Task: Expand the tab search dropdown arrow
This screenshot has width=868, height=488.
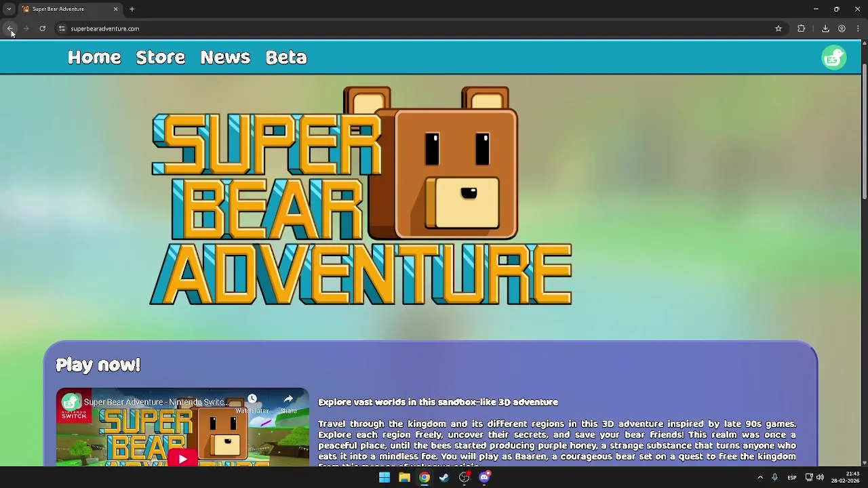Action: [9, 9]
